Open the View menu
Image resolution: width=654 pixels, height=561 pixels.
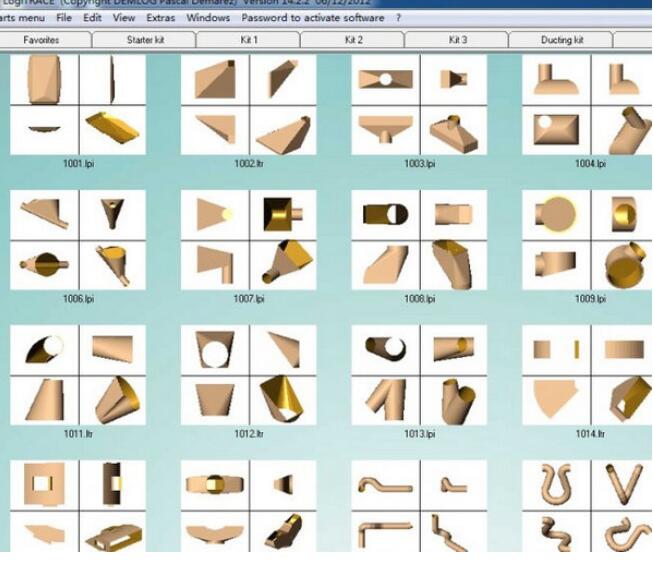pyautogui.click(x=124, y=18)
